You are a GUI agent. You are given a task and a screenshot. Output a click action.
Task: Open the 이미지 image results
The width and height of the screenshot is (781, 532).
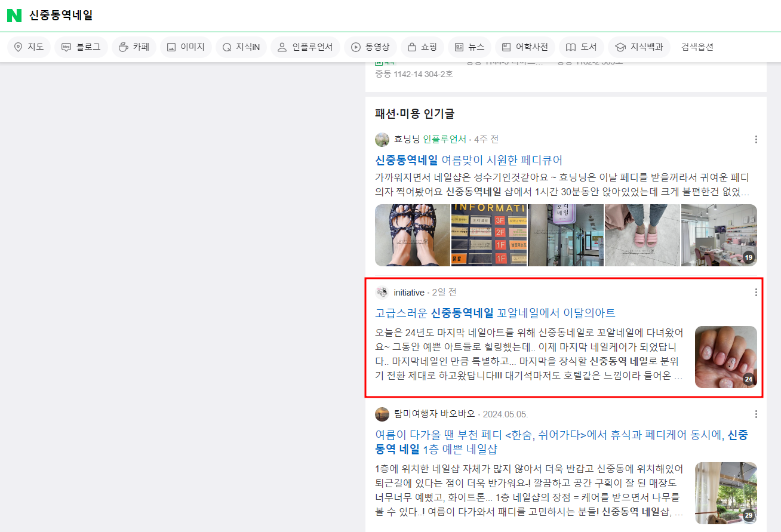click(186, 47)
